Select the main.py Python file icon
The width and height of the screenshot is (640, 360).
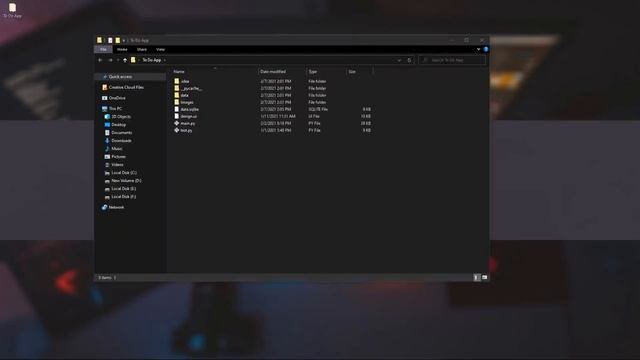[177, 123]
